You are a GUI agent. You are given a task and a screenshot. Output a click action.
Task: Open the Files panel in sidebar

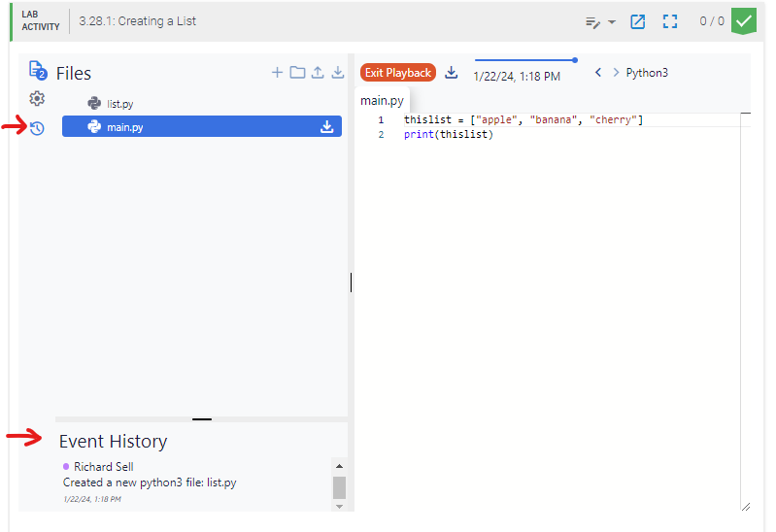coord(37,70)
